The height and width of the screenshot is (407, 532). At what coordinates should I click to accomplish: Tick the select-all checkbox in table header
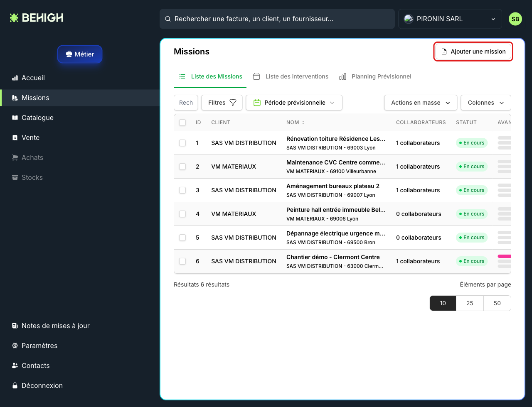(x=182, y=123)
